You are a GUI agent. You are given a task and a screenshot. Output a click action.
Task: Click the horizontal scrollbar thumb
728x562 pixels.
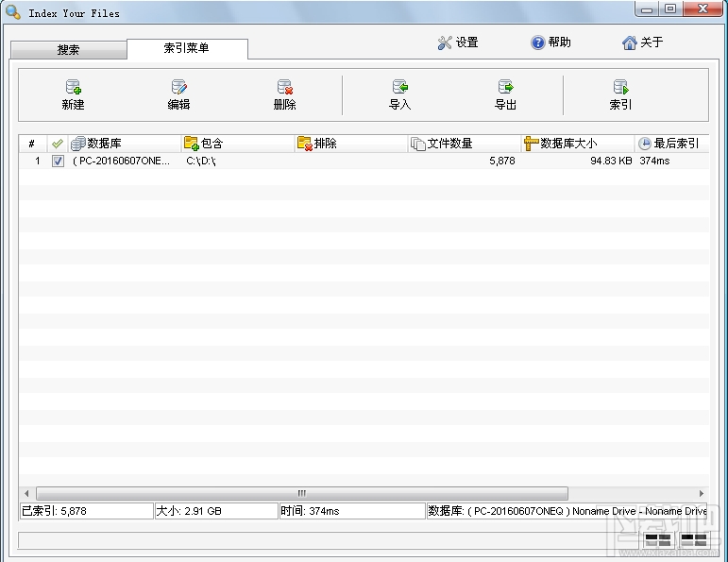point(302,493)
